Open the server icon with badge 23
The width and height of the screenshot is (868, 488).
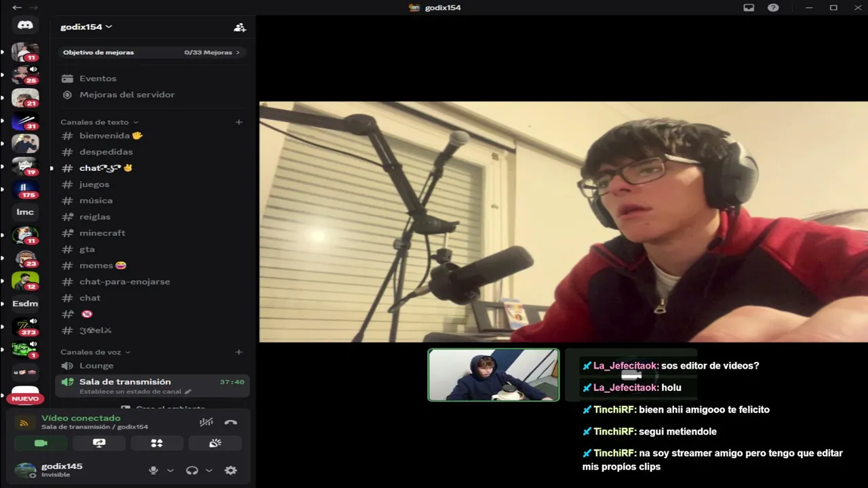coord(25,258)
